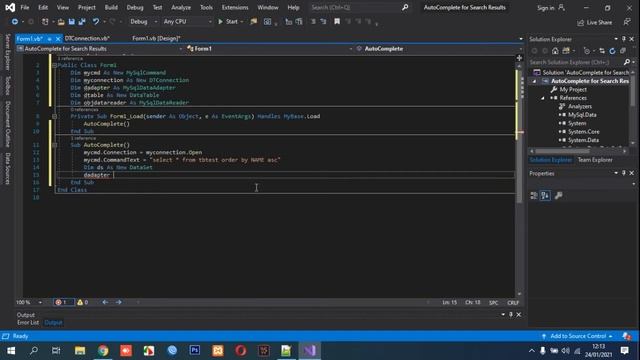Click the Save toolbar icon

pos(71,22)
